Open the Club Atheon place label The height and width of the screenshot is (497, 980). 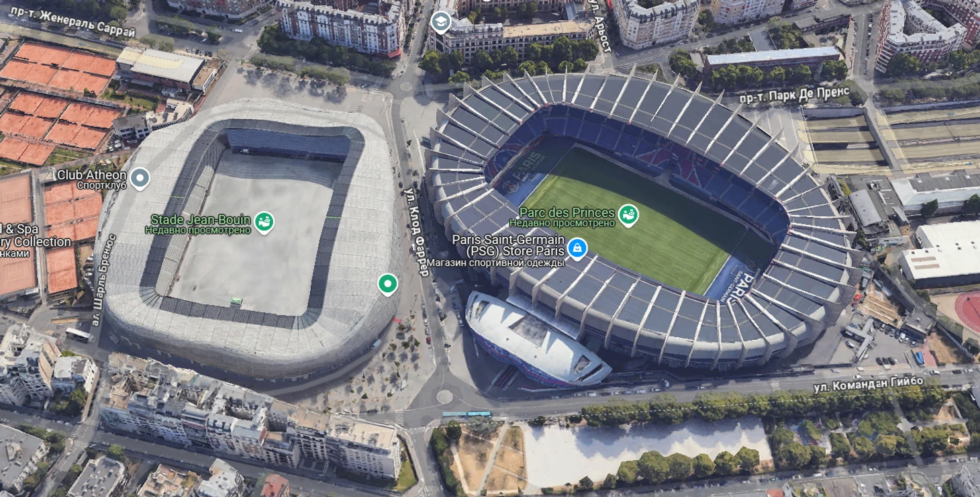coord(92,179)
